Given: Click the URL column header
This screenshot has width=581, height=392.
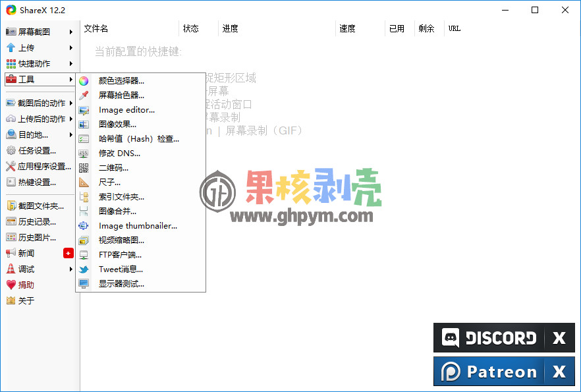Looking at the screenshot, I should [455, 28].
